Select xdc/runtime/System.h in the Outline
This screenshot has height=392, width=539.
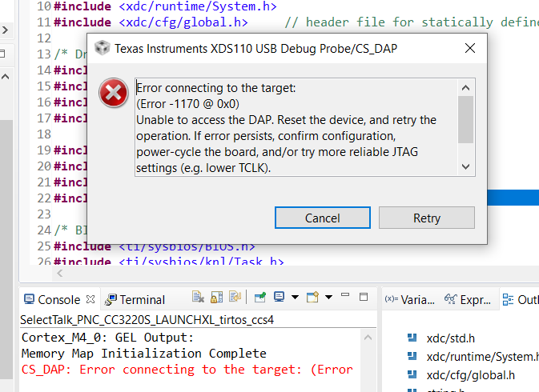coord(482,357)
